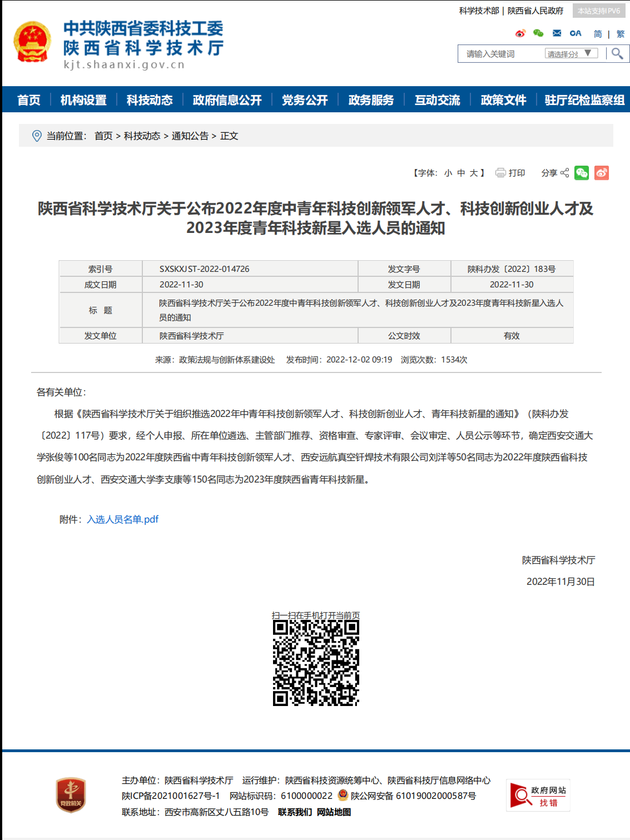Open the WeChat icon in the header
Screen dimensions: 630x840
coord(538,33)
